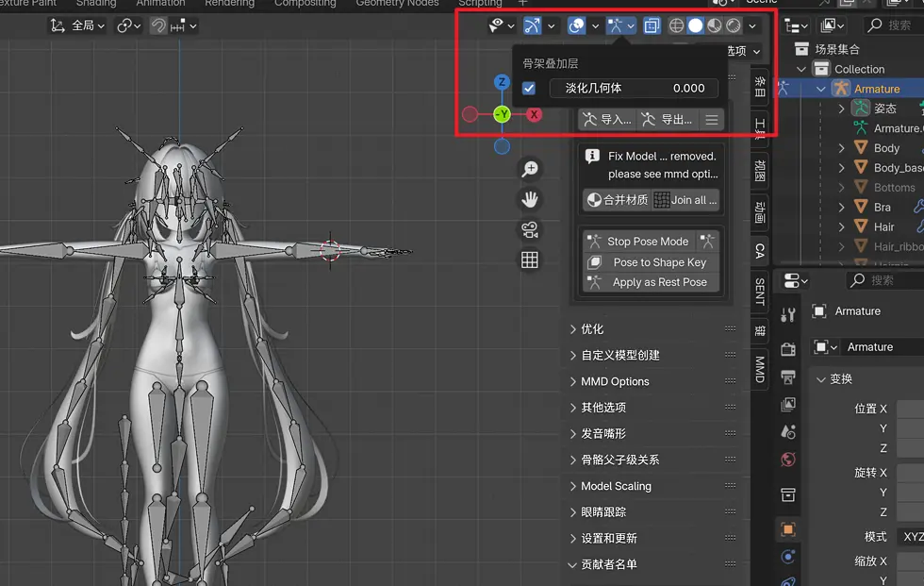Image resolution: width=924 pixels, height=586 pixels.
Task: Switch to the Geometry Nodes workspace tab
Action: point(397,4)
